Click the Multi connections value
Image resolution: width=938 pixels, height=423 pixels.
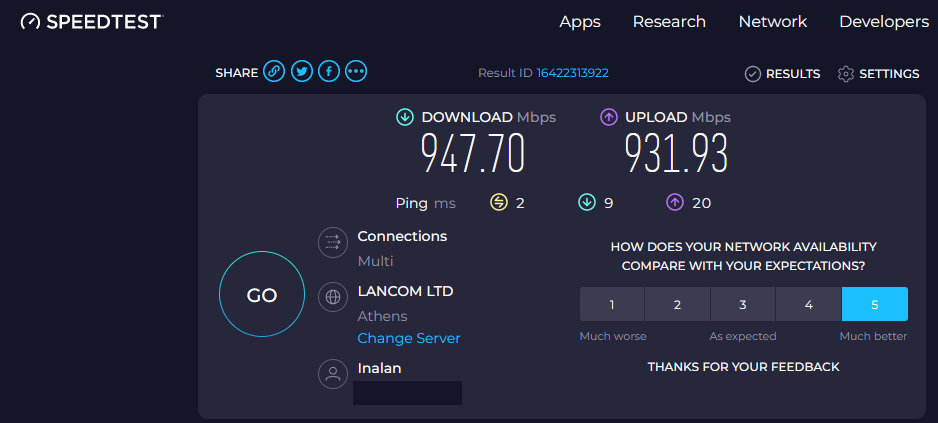375,261
